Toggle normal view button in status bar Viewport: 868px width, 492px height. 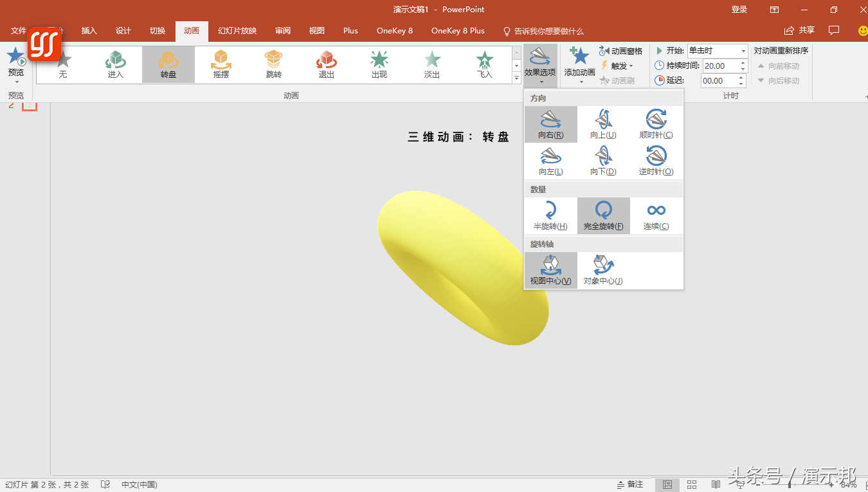coord(667,484)
